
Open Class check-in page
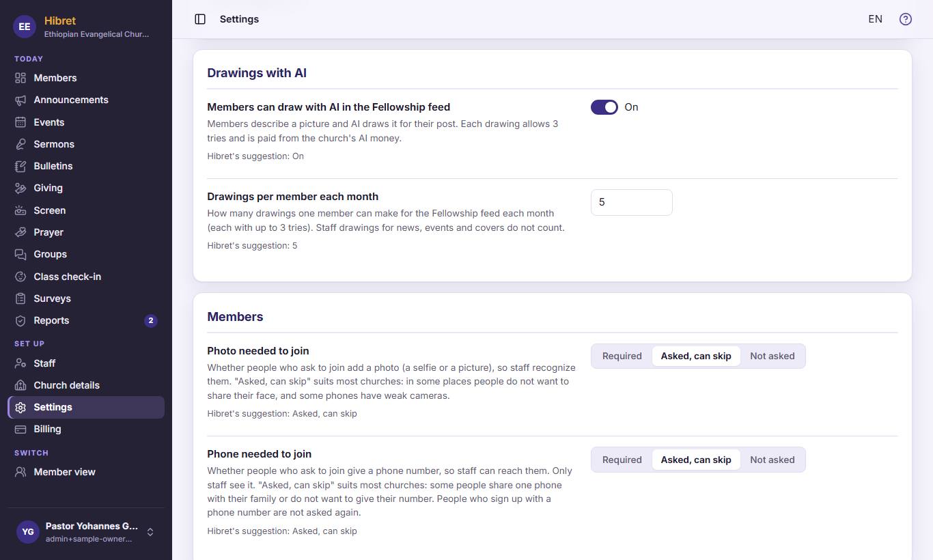coord(86,277)
